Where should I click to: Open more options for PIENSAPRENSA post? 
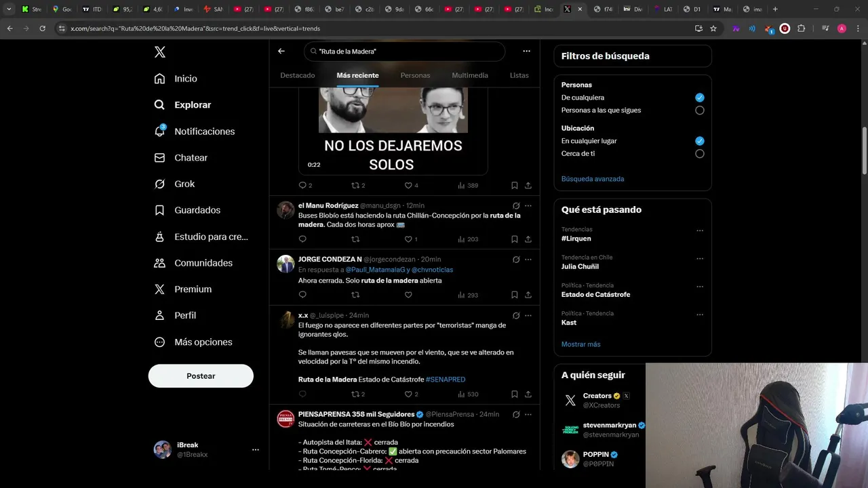[x=528, y=414]
